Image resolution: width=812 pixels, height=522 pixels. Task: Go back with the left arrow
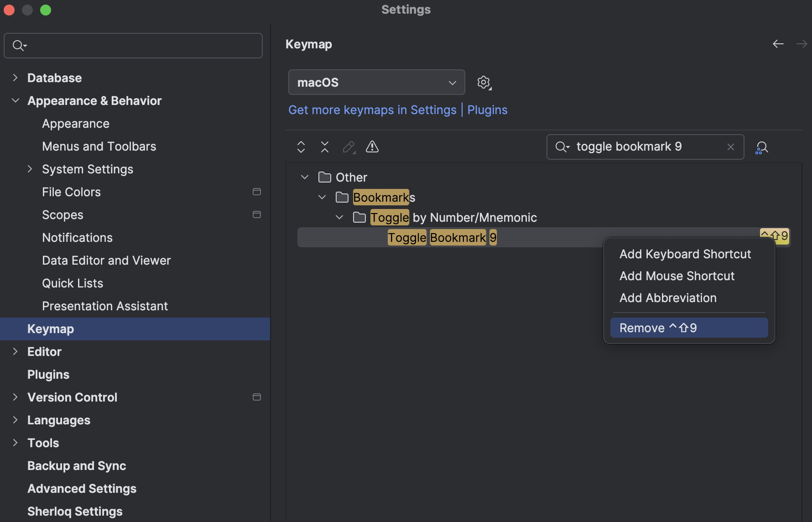pos(778,44)
